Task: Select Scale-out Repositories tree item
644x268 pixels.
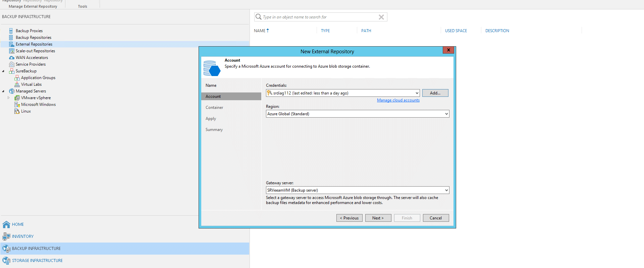Action: click(x=35, y=51)
